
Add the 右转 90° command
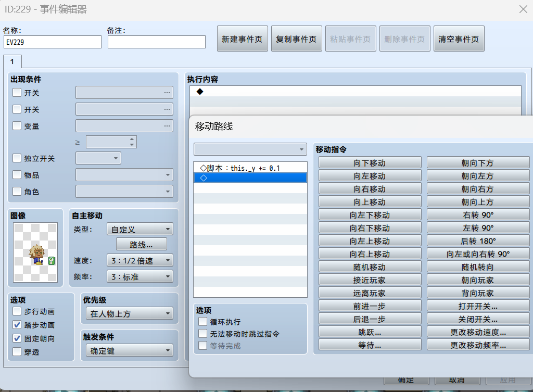478,215
